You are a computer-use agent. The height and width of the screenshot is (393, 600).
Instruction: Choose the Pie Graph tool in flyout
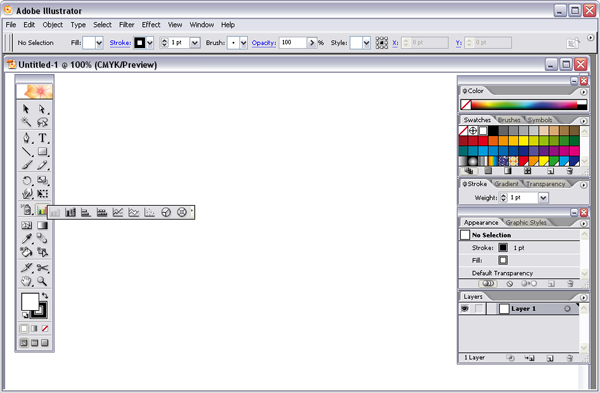click(x=166, y=212)
